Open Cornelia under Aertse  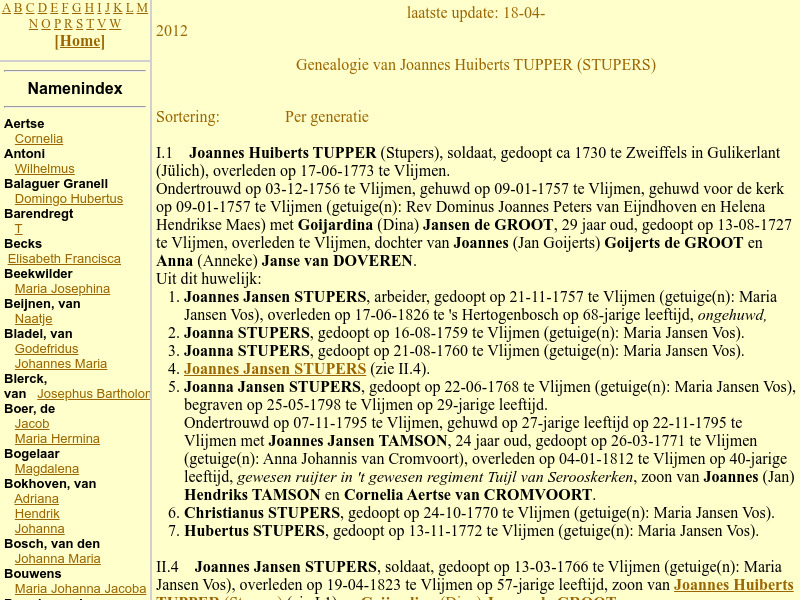click(39, 138)
